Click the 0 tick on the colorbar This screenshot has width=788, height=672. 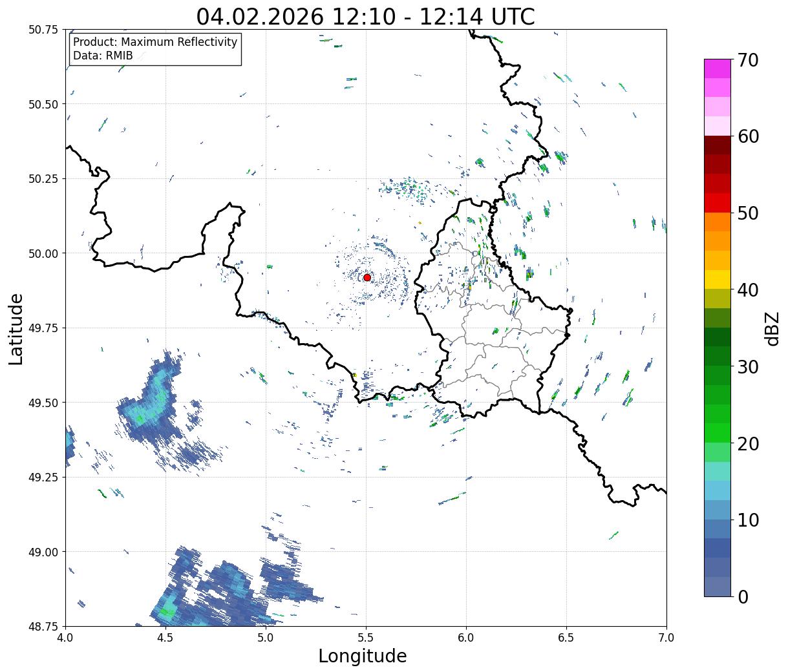click(x=742, y=596)
